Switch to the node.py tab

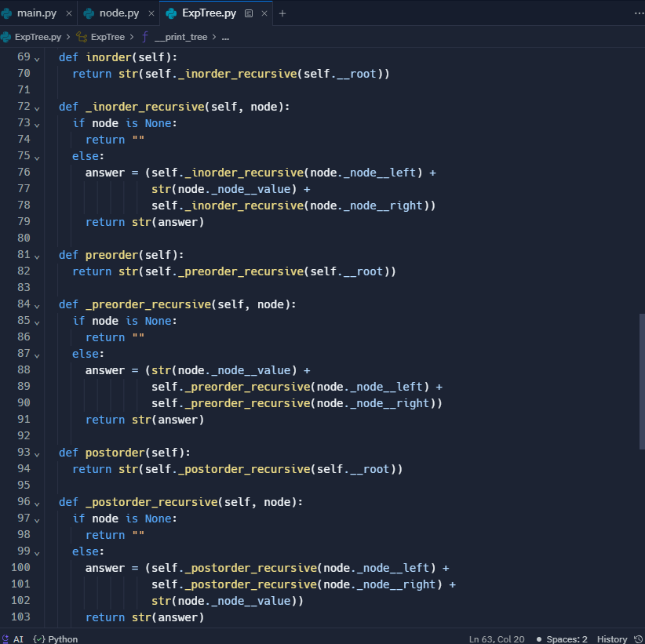point(118,13)
